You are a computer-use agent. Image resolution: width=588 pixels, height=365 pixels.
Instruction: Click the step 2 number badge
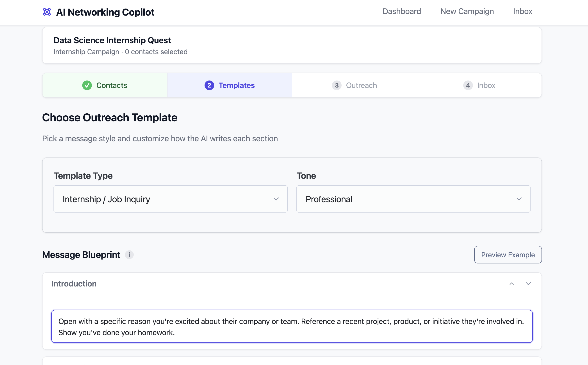(x=209, y=85)
